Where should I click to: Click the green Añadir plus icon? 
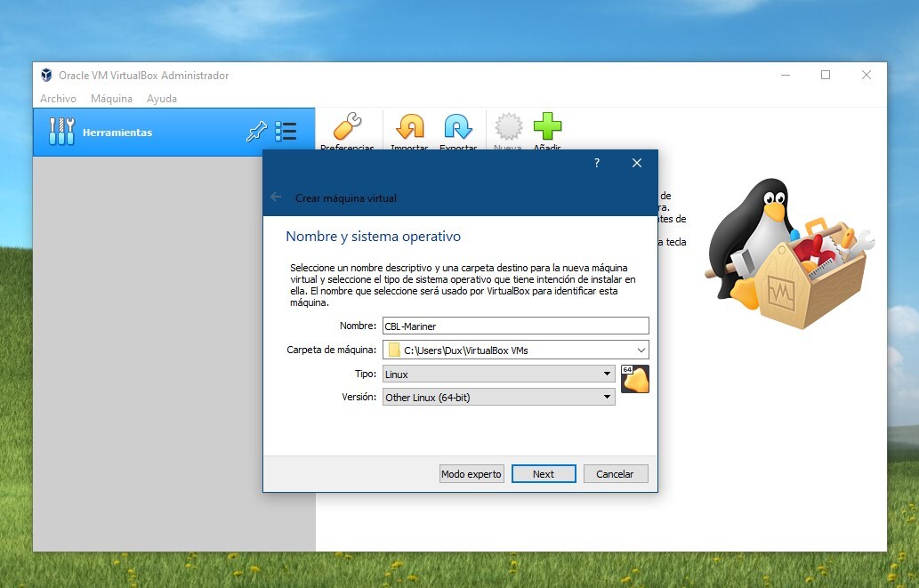click(x=547, y=127)
